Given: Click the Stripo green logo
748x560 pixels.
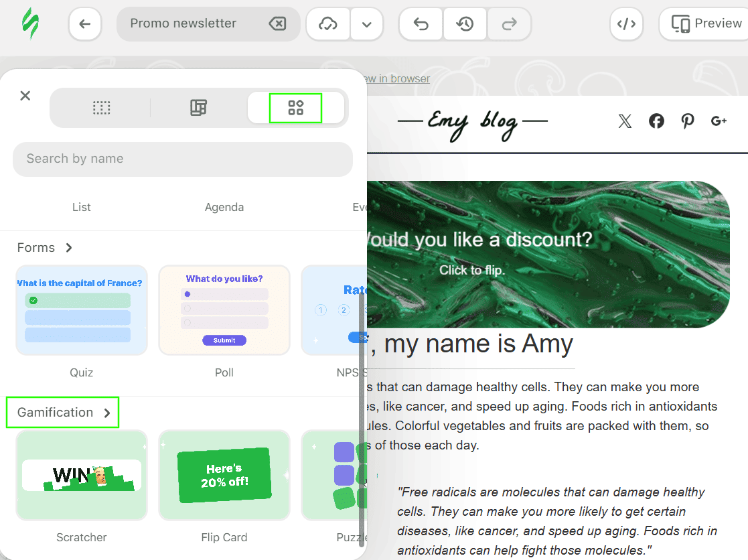Looking at the screenshot, I should [31, 23].
